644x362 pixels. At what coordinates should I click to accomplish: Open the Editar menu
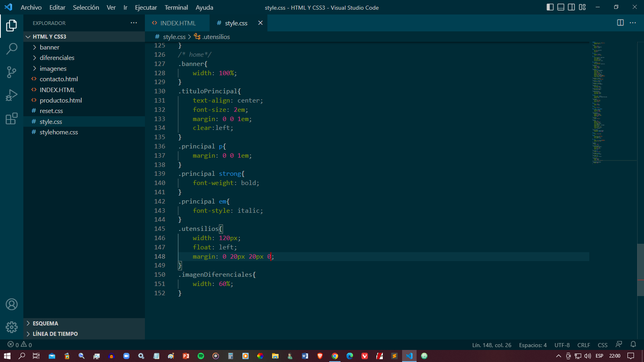[57, 7]
